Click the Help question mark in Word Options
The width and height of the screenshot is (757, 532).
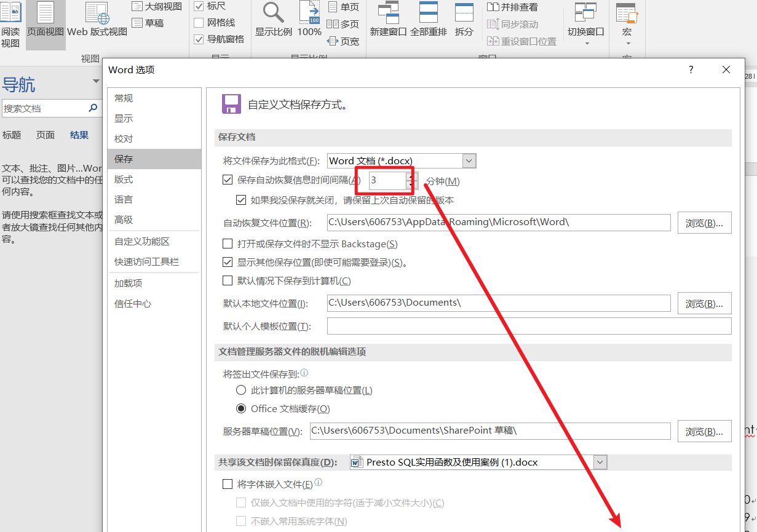coord(691,70)
